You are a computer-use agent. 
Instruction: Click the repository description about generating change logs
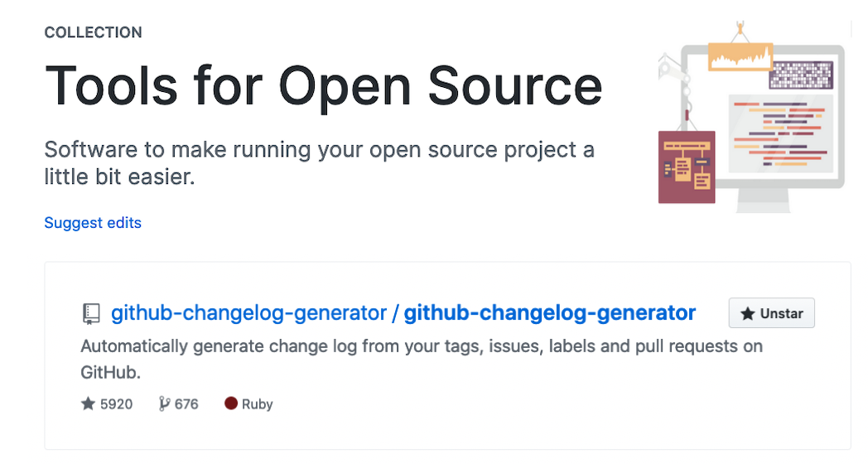tap(421, 359)
